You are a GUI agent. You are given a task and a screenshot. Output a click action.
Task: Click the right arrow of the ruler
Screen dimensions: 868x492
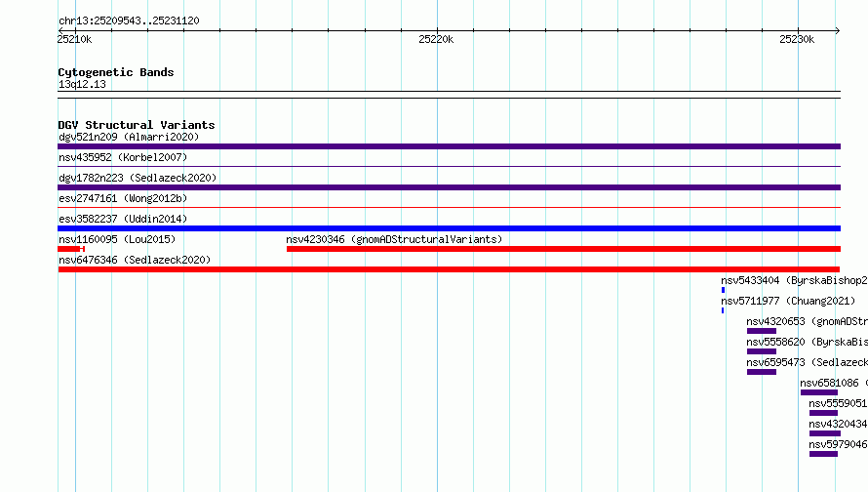pyautogui.click(x=838, y=30)
